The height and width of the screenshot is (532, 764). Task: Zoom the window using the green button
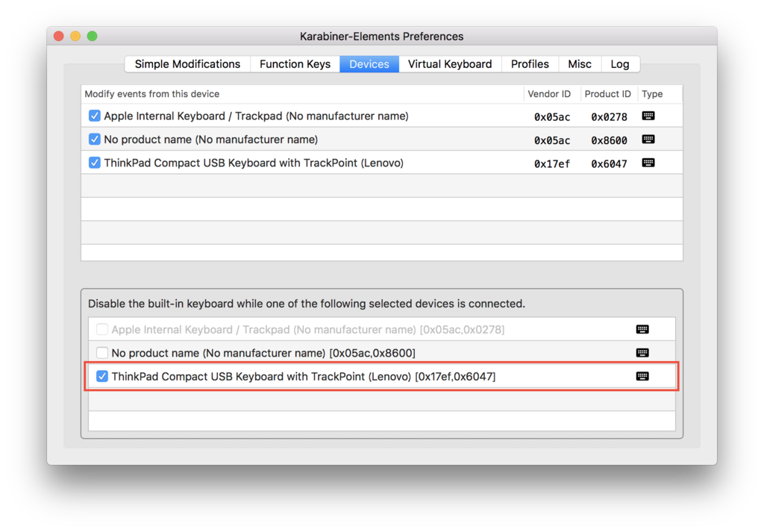92,36
